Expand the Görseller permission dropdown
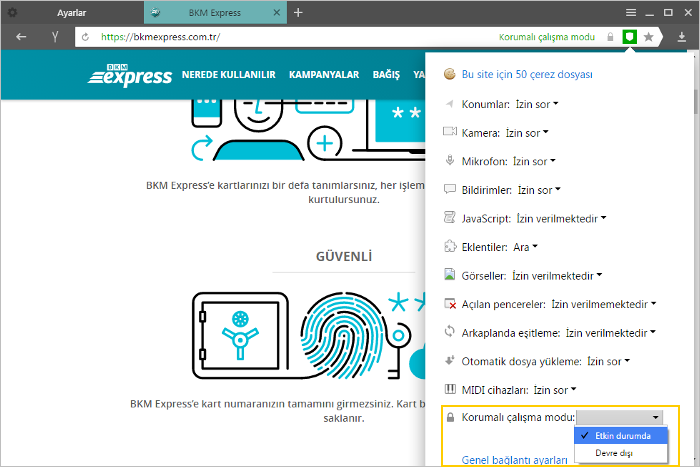The height and width of the screenshot is (467, 700). pyautogui.click(x=557, y=275)
